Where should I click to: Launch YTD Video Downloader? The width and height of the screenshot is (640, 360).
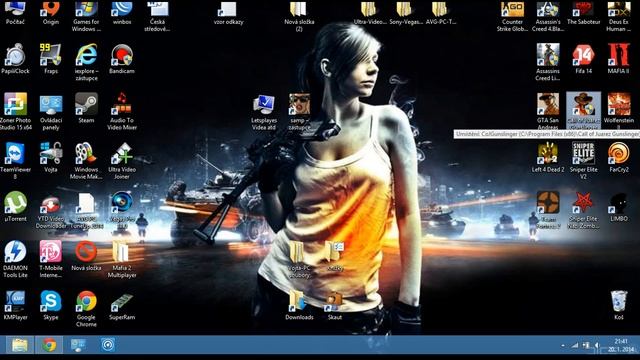(x=51, y=210)
